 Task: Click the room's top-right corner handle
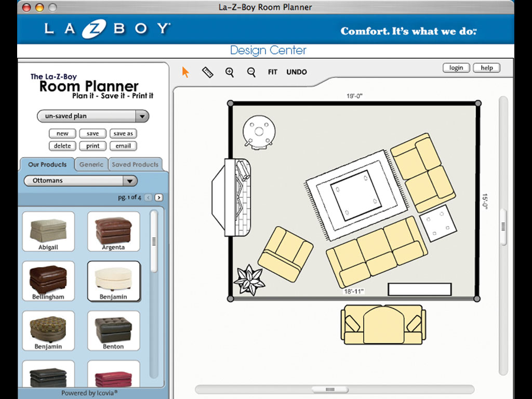478,103
